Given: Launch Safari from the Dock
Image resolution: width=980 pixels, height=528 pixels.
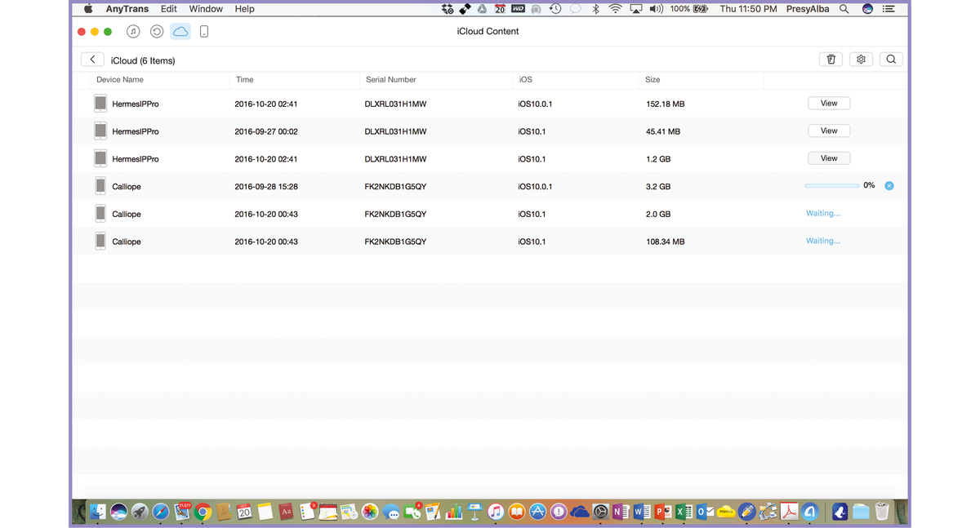Looking at the screenshot, I should [161, 512].
